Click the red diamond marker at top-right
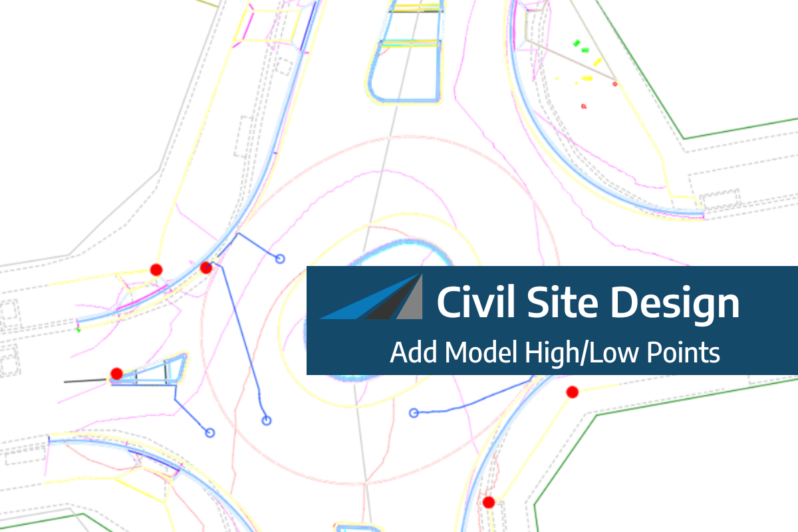This screenshot has height=532, width=798. (614, 84)
